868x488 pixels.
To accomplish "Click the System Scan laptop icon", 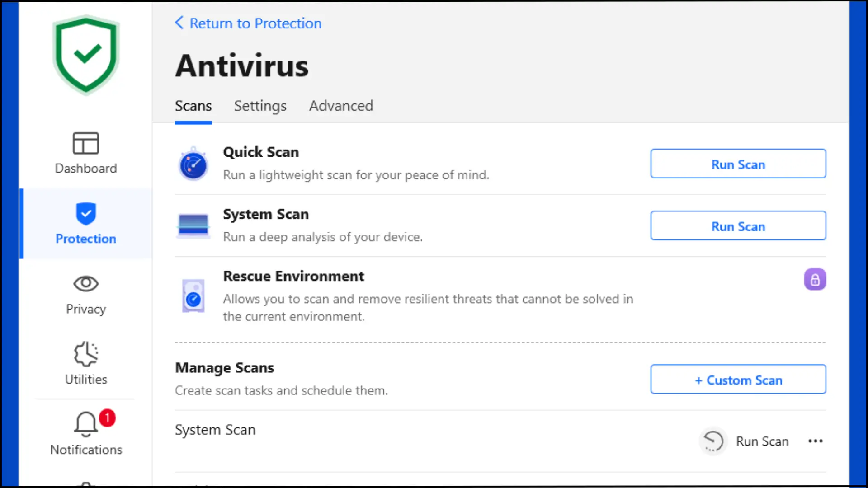I will (x=193, y=225).
